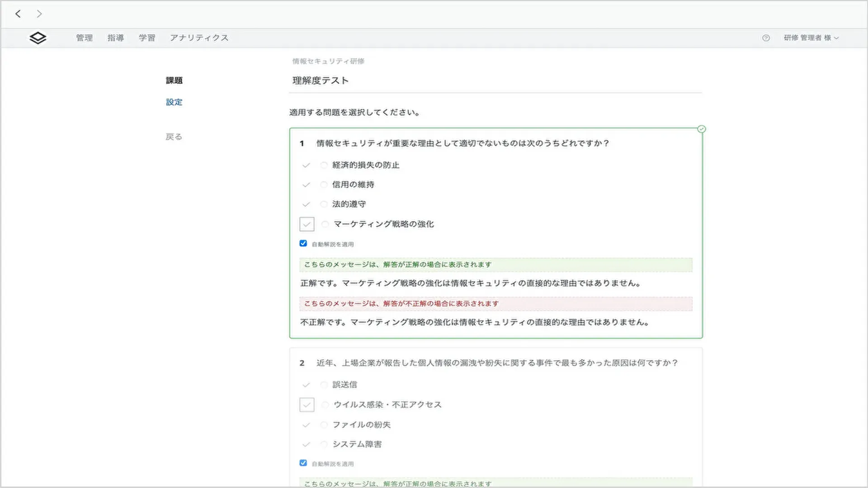This screenshot has height=488, width=868.
Task: Go back using the left arrow
Action: tap(18, 14)
